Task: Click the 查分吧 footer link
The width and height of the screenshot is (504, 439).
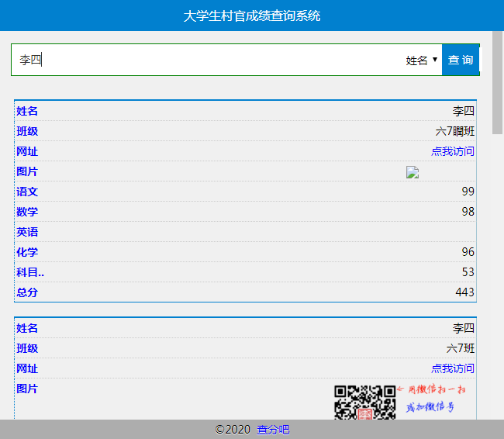Action: tap(273, 430)
